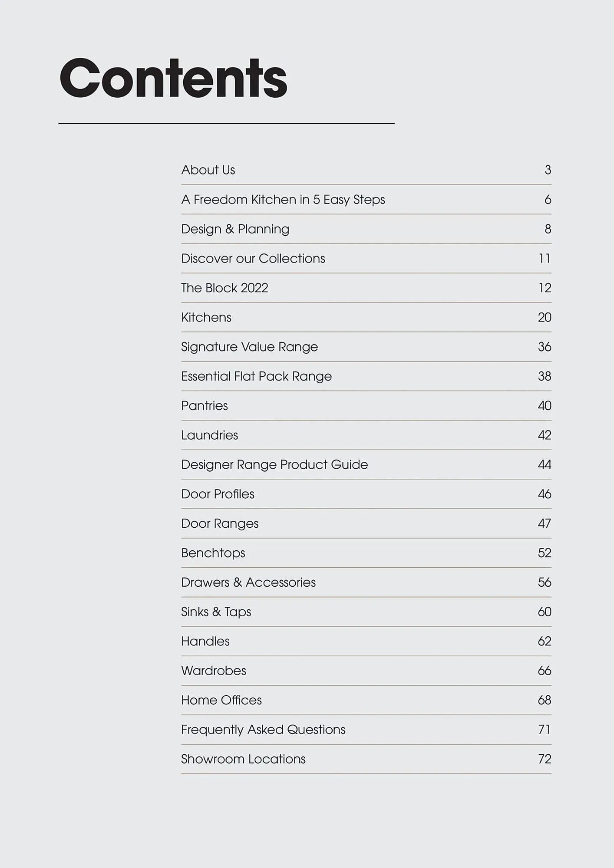This screenshot has height=868, width=614.
Task: Jump to The Block 2022 section
Action: click(224, 288)
